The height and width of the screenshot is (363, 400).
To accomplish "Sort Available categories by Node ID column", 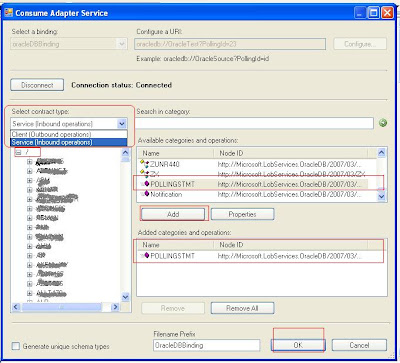I will (291, 153).
